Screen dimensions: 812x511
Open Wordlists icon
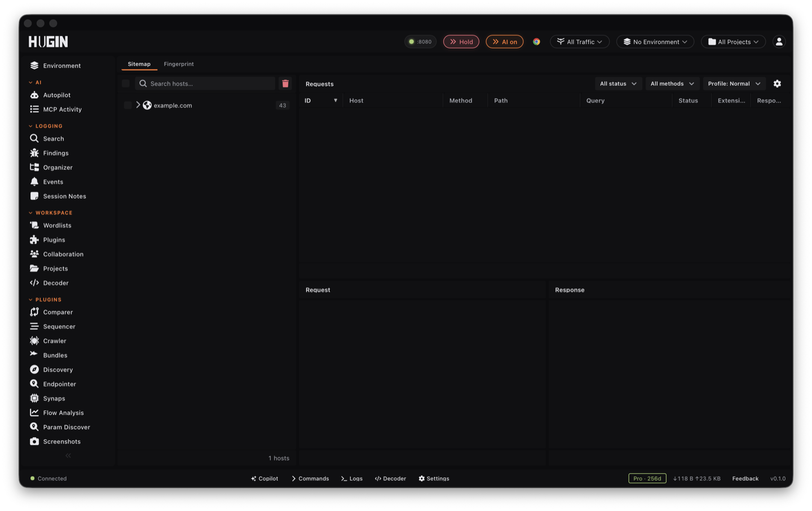[x=34, y=225]
